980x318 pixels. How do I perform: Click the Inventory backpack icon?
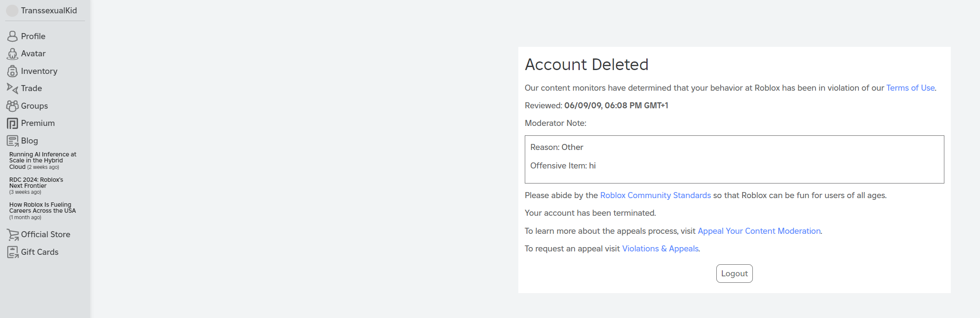(x=12, y=71)
